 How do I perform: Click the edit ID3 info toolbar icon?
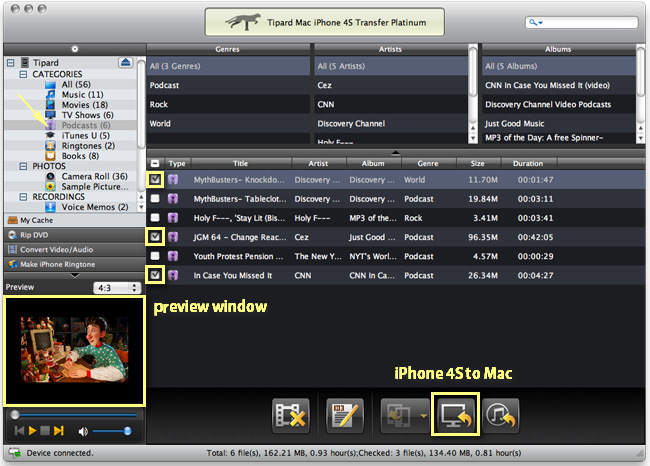tap(345, 415)
